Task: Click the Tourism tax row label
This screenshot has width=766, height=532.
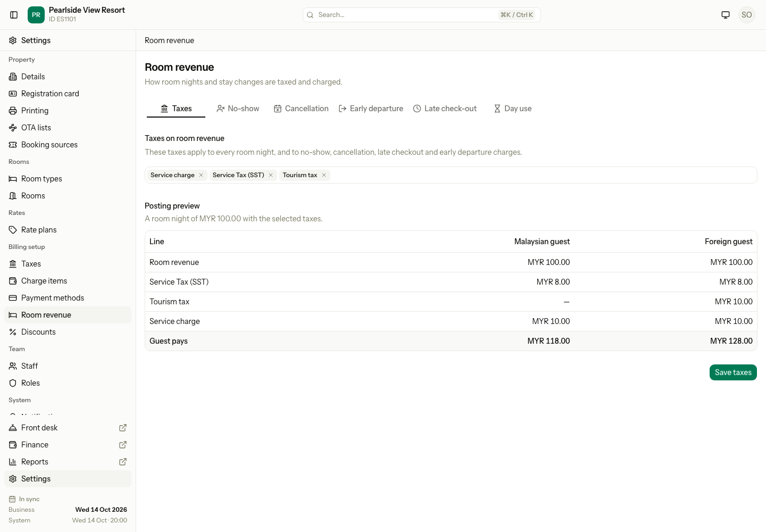Action: 169,302
